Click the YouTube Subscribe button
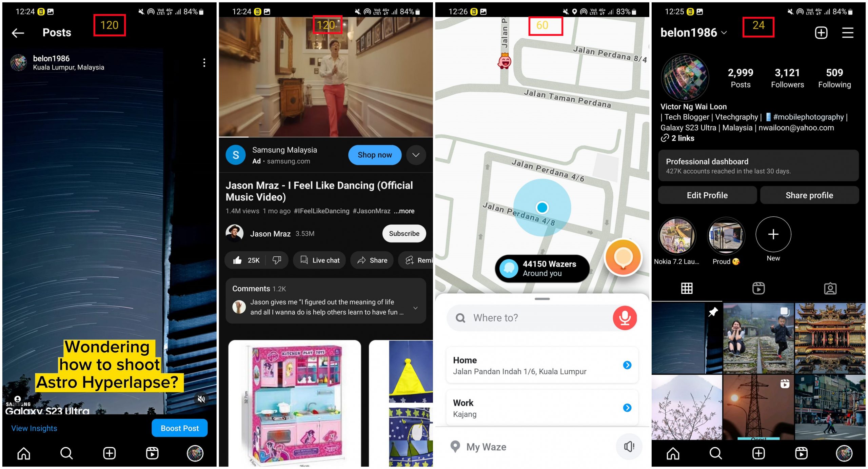868x469 pixels. (405, 233)
